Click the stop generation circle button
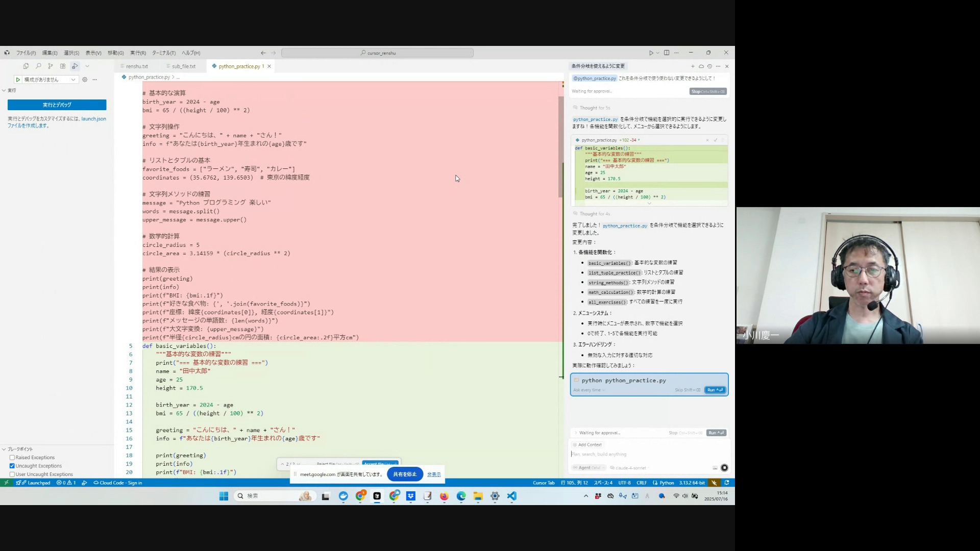The height and width of the screenshot is (551, 980). pyautogui.click(x=724, y=468)
